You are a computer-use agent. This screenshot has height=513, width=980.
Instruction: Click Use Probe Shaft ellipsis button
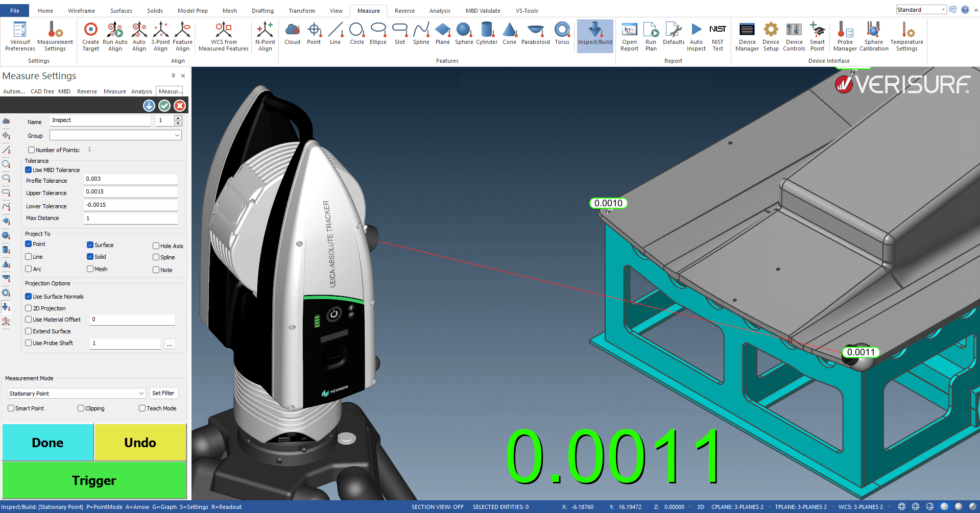click(170, 344)
